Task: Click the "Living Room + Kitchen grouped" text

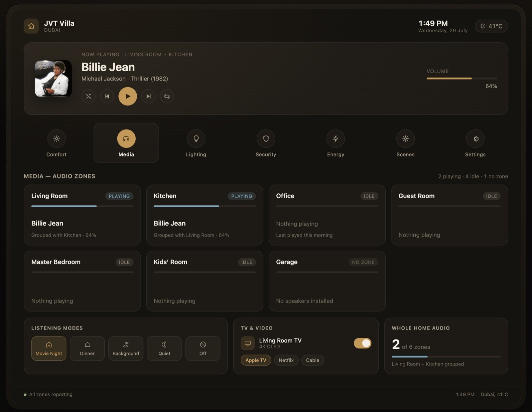Action: 428,364
